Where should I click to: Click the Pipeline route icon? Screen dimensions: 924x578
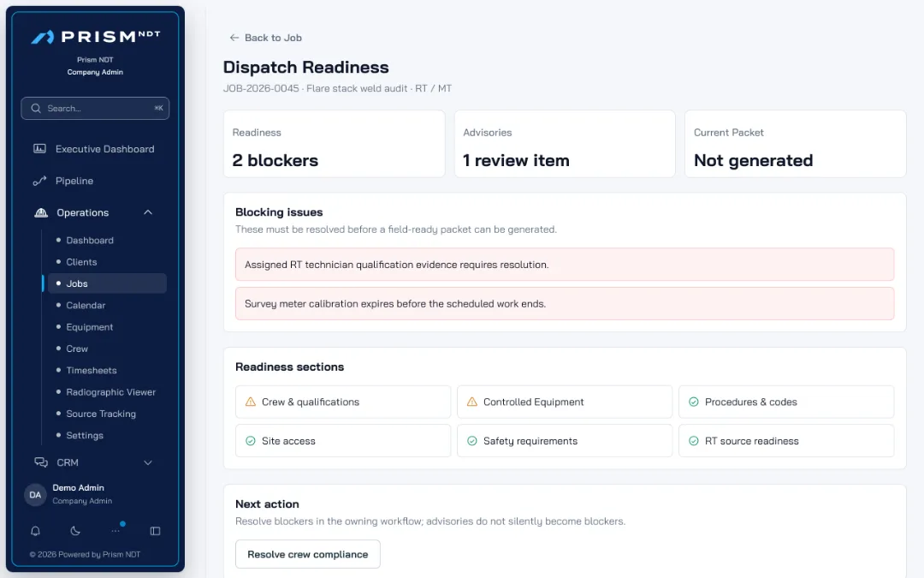[39, 181]
